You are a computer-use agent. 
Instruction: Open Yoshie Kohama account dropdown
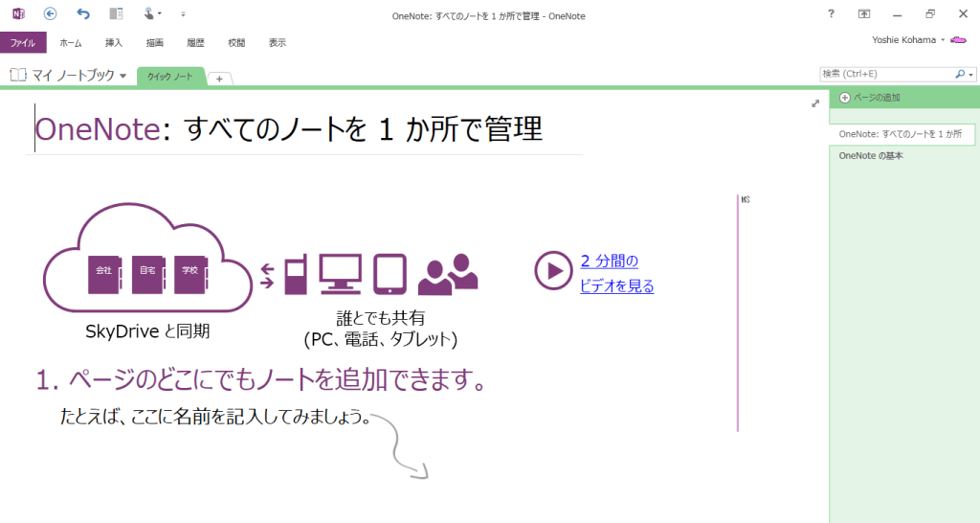coord(908,40)
